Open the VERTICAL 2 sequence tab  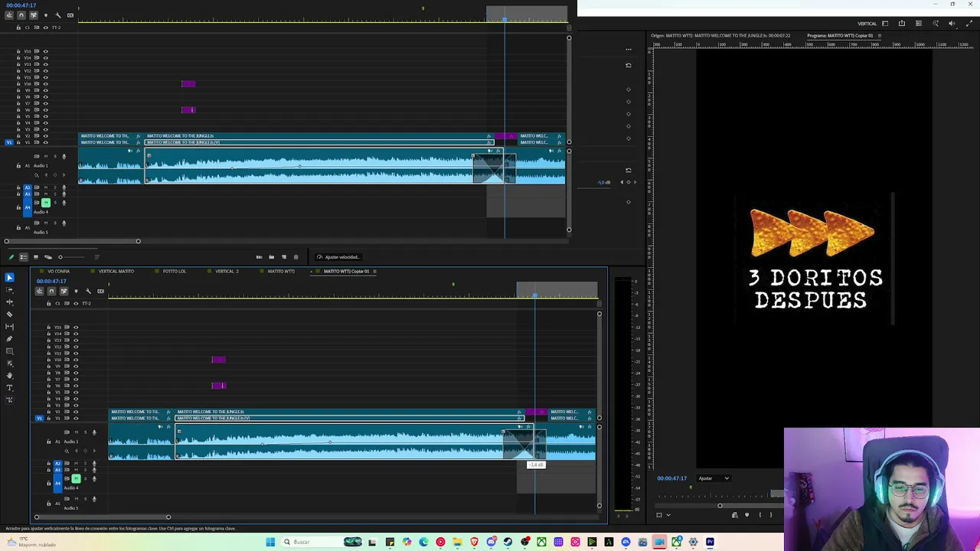[x=227, y=271]
